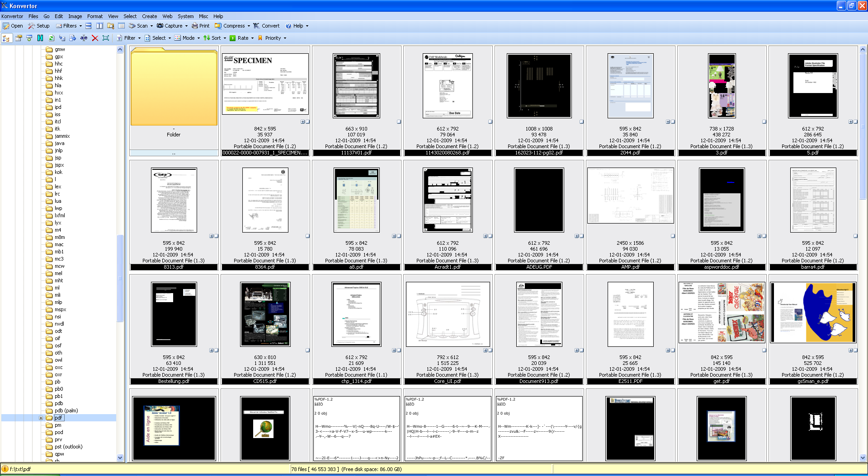
Task: Open the Image menu
Action: pos(75,16)
